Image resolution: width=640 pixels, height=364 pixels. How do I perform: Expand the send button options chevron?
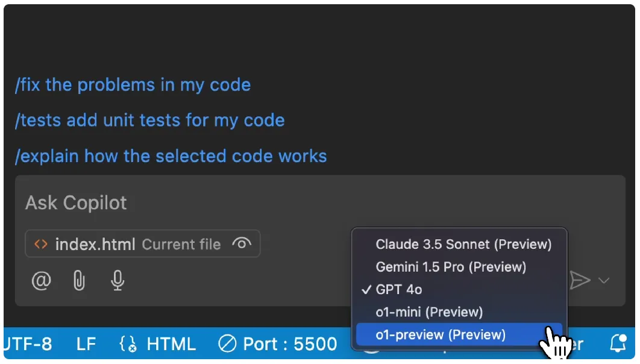pyautogui.click(x=604, y=280)
